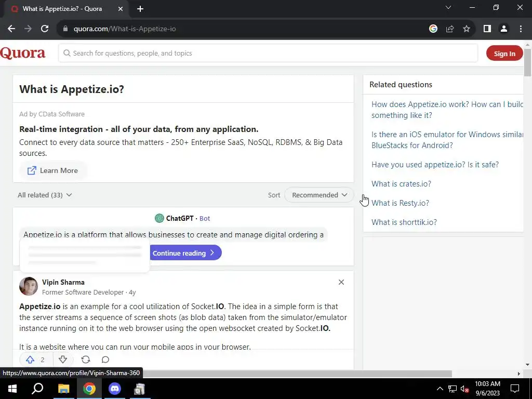Open the network icon in the tray
This screenshot has width=532, height=399.
click(453, 389)
